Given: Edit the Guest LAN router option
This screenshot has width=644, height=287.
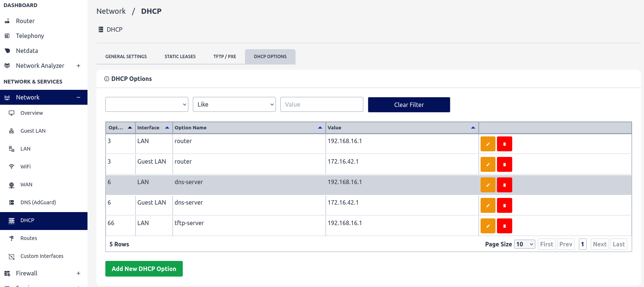Looking at the screenshot, I should click(488, 164).
